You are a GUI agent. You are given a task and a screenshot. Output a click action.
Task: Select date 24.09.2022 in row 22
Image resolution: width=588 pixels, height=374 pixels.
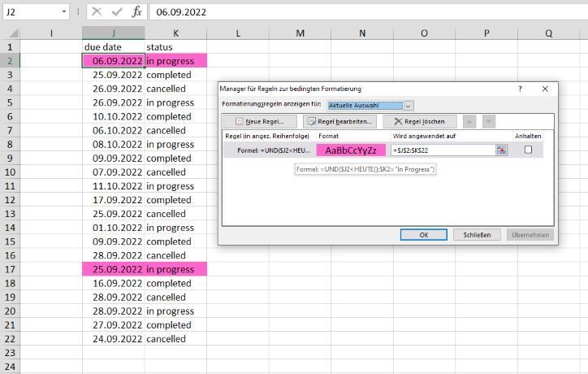click(113, 339)
